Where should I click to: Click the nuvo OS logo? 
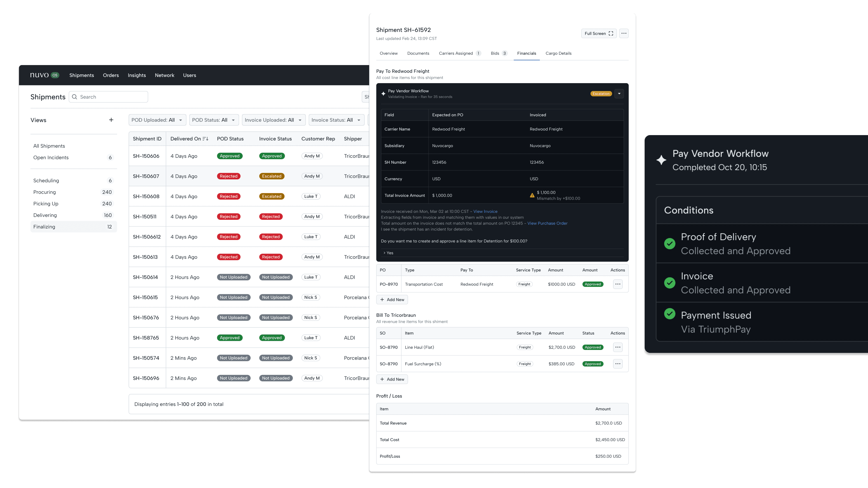tap(45, 75)
